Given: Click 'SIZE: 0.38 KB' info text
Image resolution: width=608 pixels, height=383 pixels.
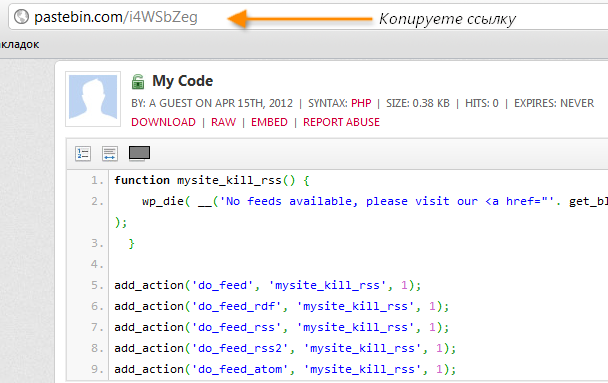Looking at the screenshot, I should [418, 103].
